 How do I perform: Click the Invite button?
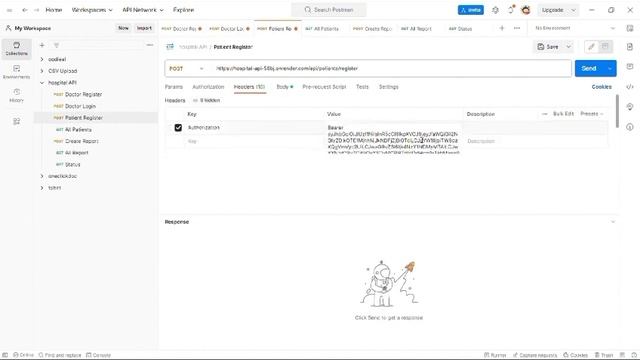(471, 10)
